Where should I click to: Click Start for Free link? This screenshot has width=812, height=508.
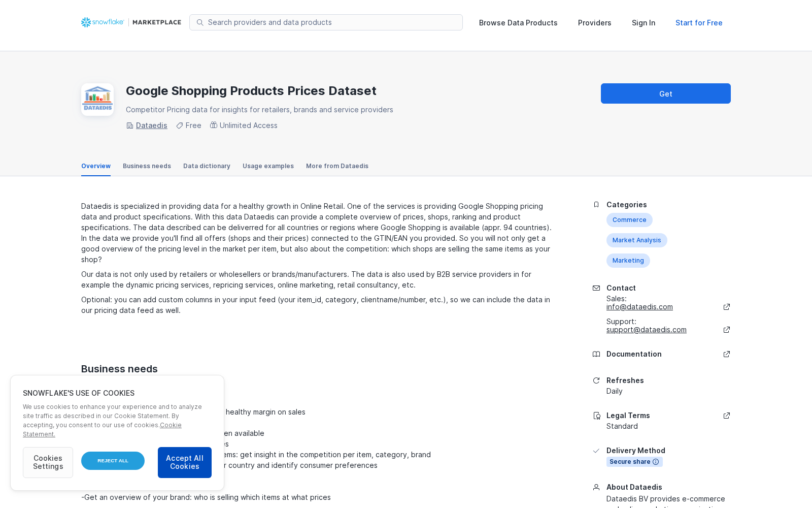coord(699,23)
